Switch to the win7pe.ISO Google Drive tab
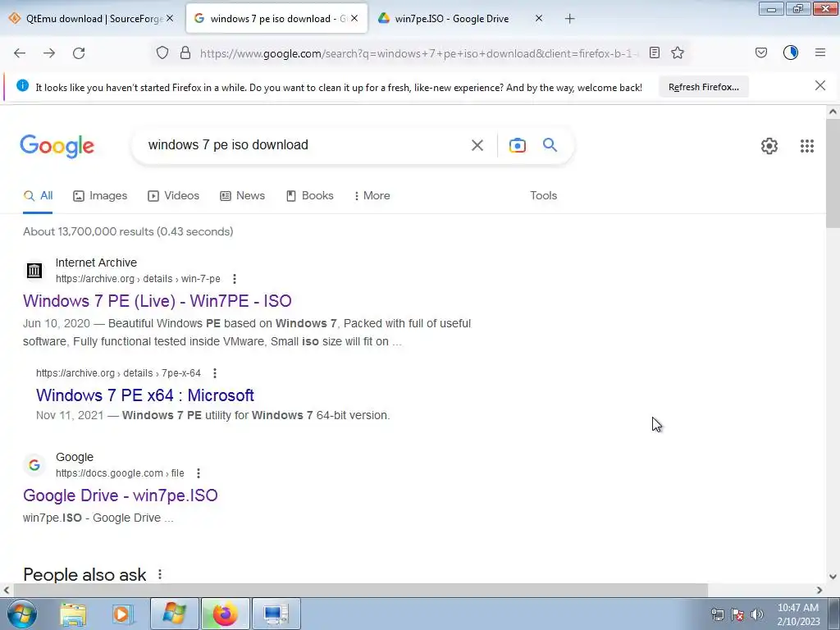Image resolution: width=840 pixels, height=630 pixels. [452, 19]
